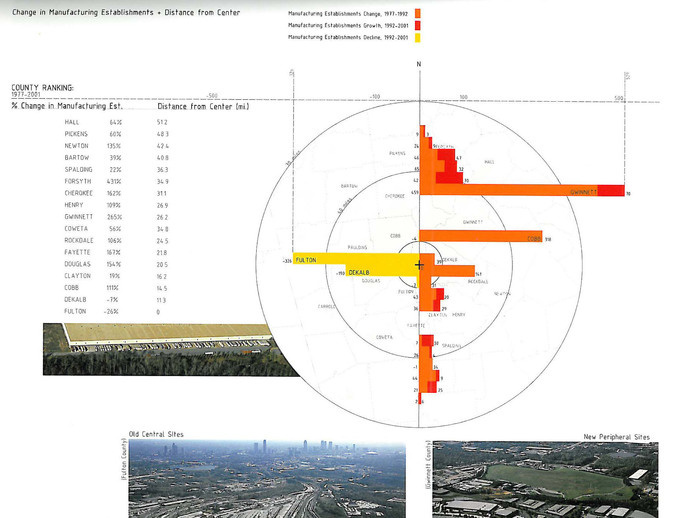The height and width of the screenshot is (518, 692).
Task: Select FAYETTE in the county ranking list
Action: 77,252
